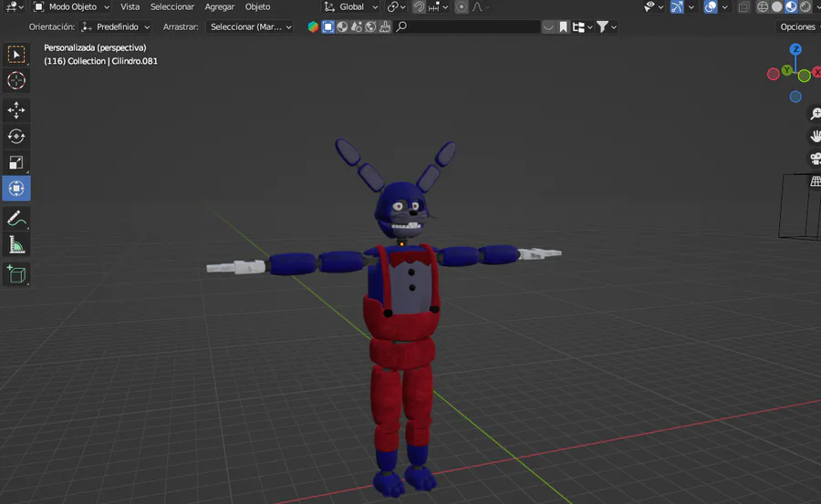
Task: Click the bookmark icon
Action: [564, 26]
